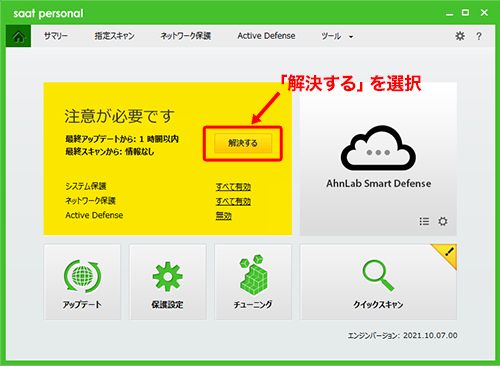
Task: Click 最終スキャンから: 情報なし text
Action: [110, 152]
